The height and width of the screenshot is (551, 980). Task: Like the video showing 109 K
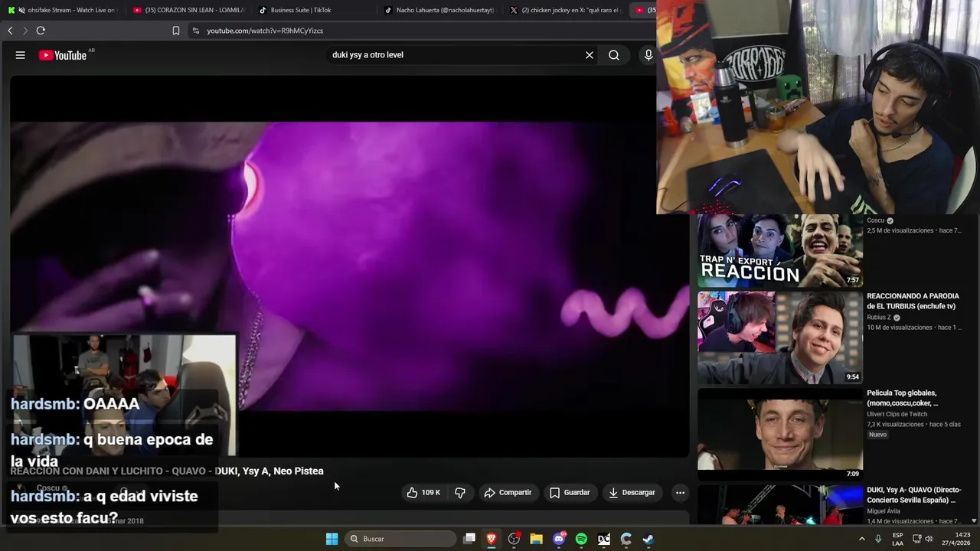coord(423,493)
